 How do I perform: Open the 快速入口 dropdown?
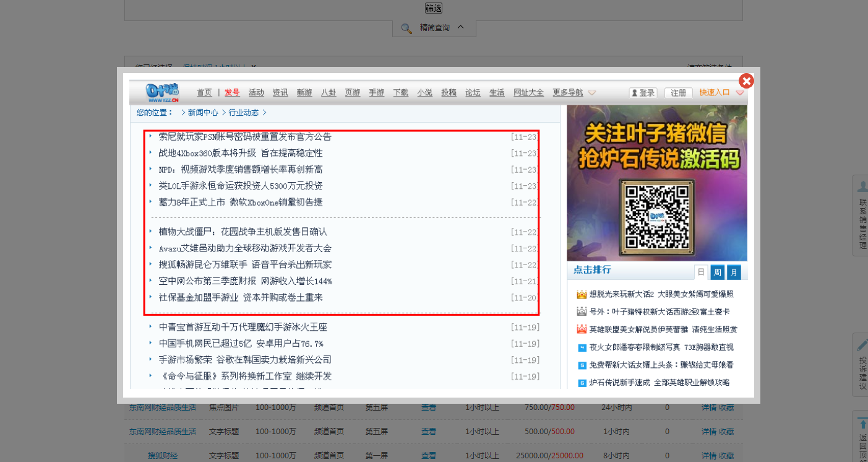click(x=721, y=93)
